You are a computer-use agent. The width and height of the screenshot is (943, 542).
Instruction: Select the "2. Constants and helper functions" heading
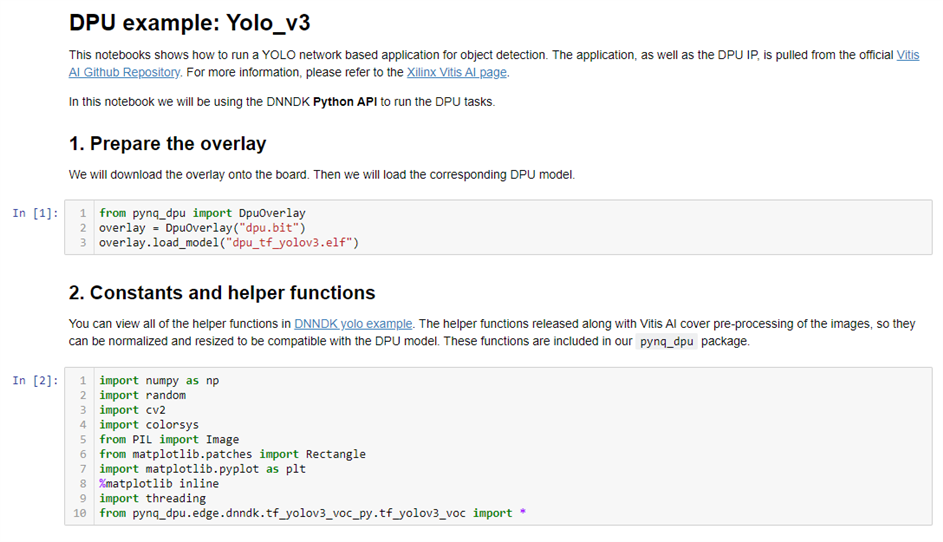point(222,293)
